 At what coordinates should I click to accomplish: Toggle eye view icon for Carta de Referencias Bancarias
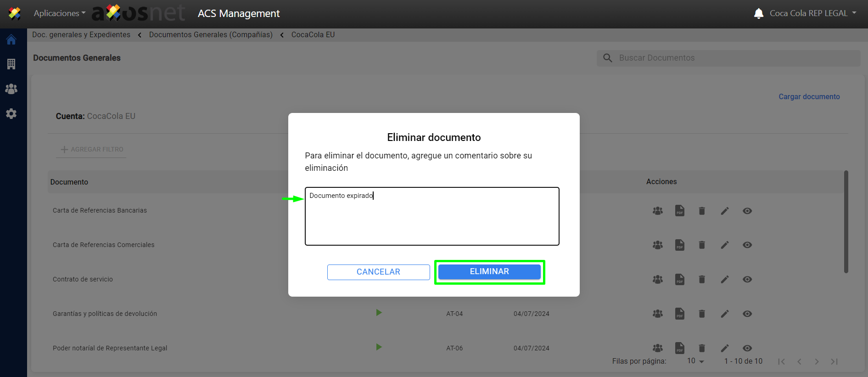coord(747,211)
